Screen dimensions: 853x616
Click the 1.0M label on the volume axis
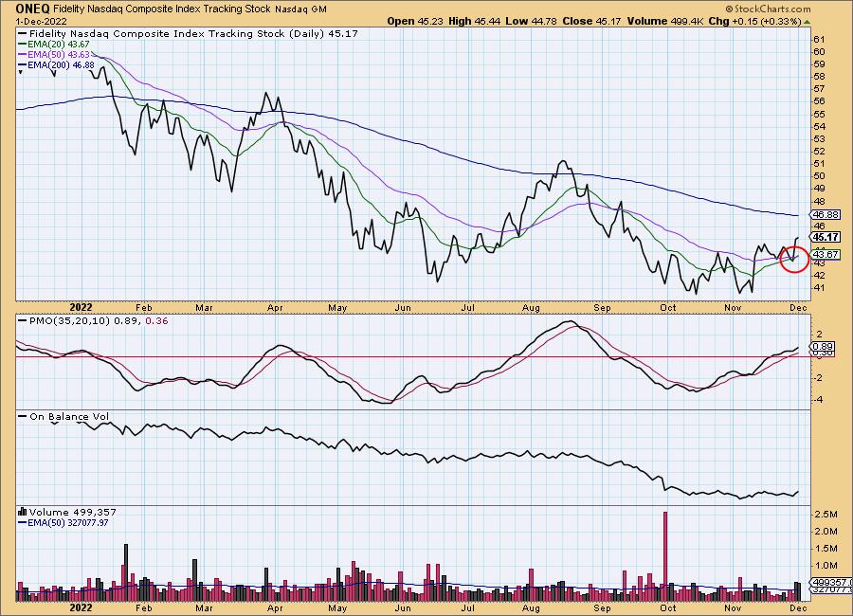pyautogui.click(x=826, y=566)
